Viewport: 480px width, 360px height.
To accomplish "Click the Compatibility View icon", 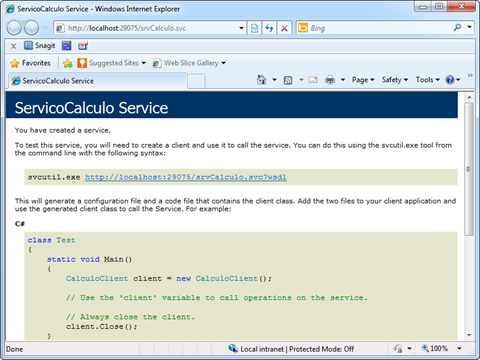I will (254, 28).
